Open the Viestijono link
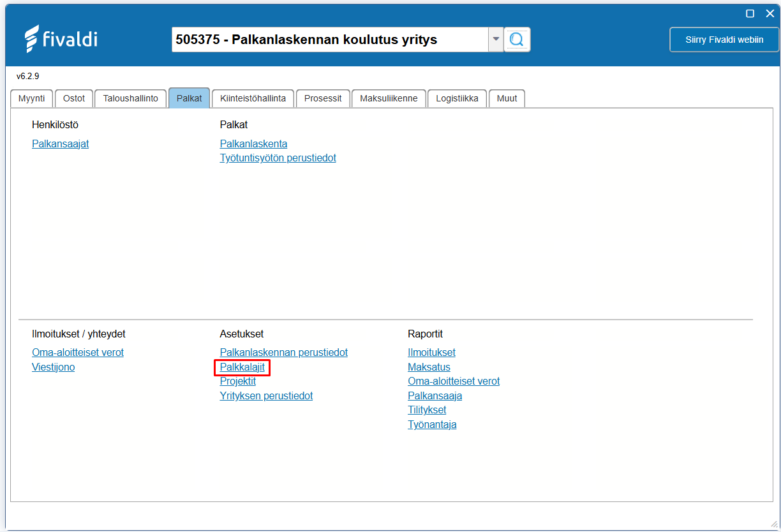This screenshot has width=781, height=532. point(54,367)
